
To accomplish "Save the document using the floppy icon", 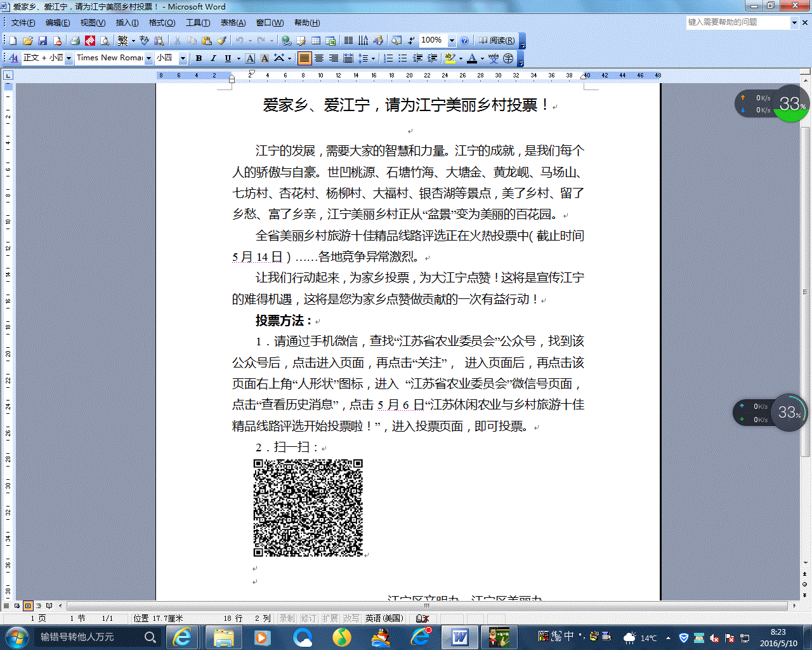I will [x=43, y=41].
